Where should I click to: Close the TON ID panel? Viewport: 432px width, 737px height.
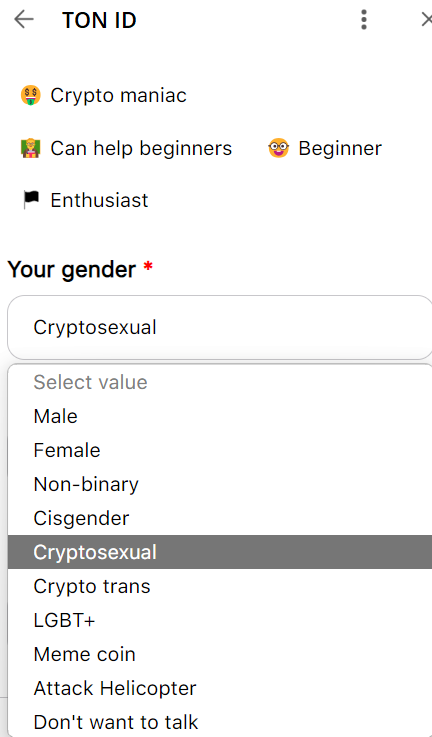point(426,20)
